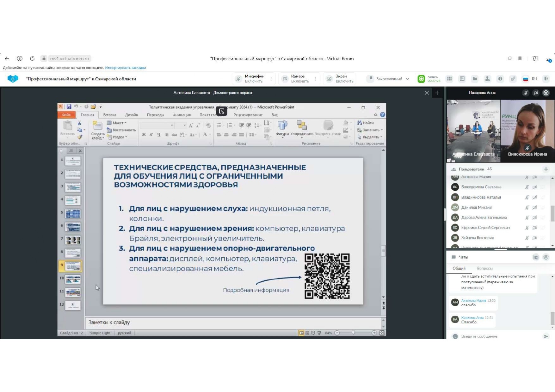
Task: Select the Общий chat tab
Action: [459, 268]
